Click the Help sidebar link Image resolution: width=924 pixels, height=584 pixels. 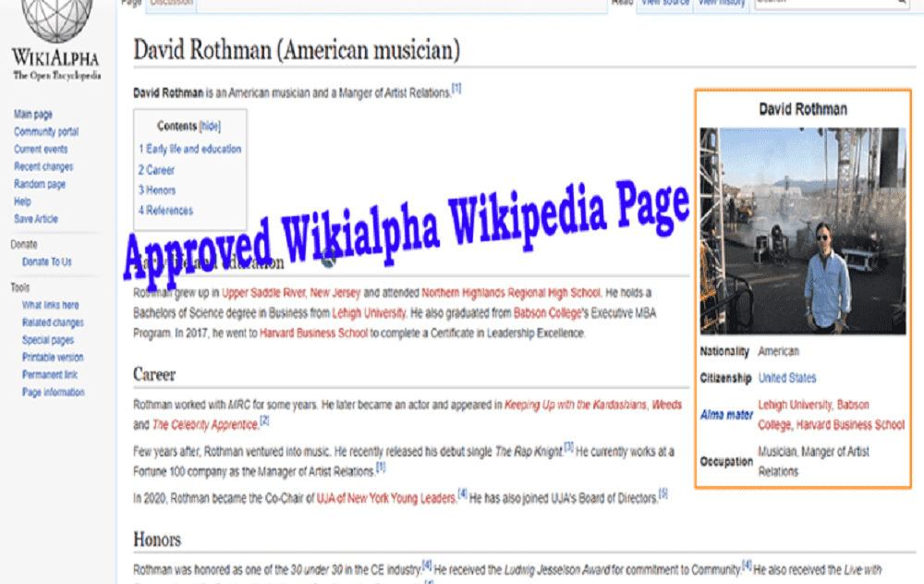click(22, 201)
